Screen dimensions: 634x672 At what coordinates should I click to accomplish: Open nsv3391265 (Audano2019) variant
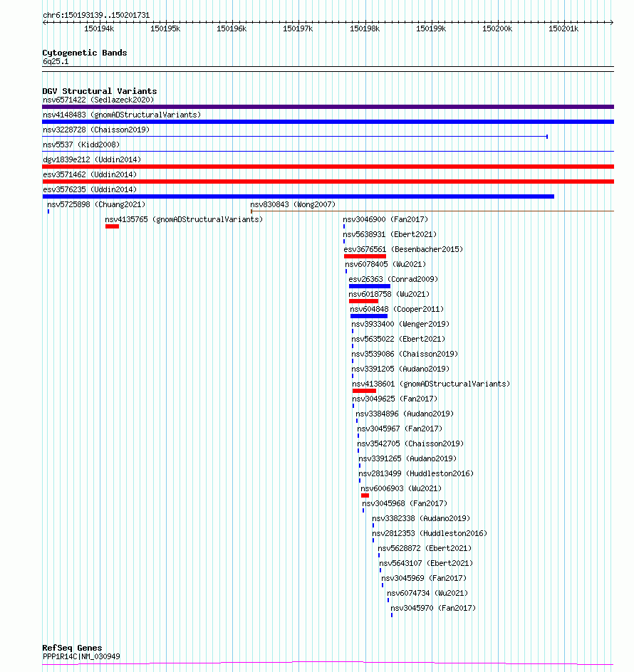coord(407,458)
